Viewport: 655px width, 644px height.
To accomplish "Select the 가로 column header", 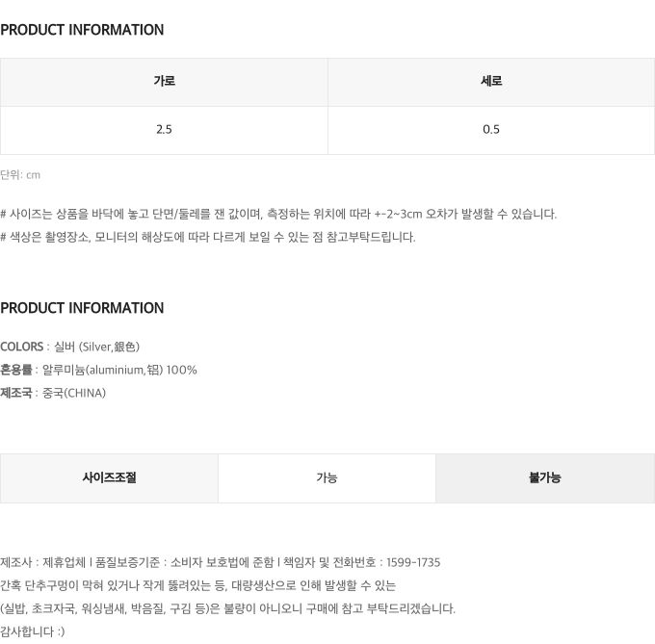I will coord(164,82).
